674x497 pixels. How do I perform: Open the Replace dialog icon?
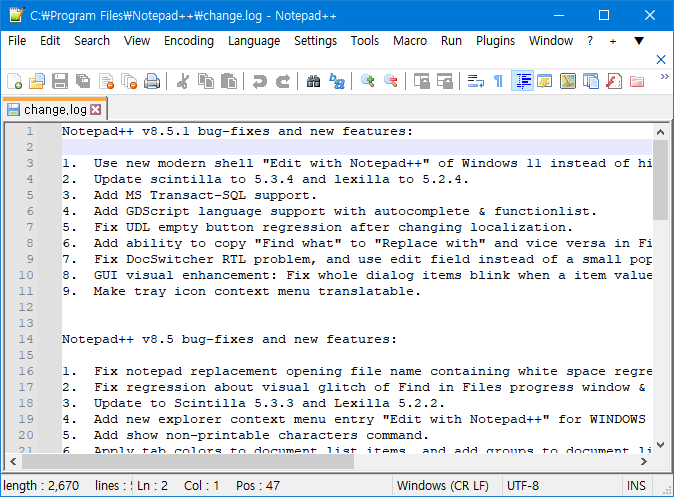[337, 81]
